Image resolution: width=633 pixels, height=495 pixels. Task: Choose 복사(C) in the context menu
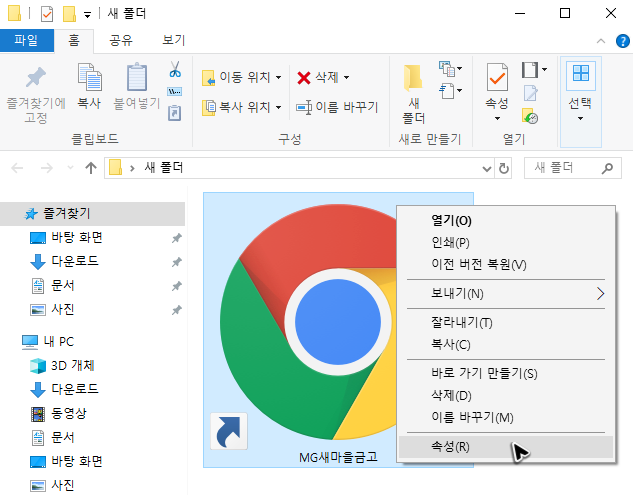coord(506,344)
